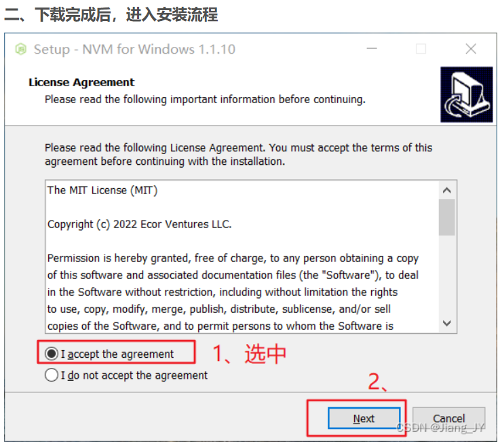Viewport: 500px width, 448px height.
Task: Click the license scrollbar thumb
Action: [x=447, y=217]
